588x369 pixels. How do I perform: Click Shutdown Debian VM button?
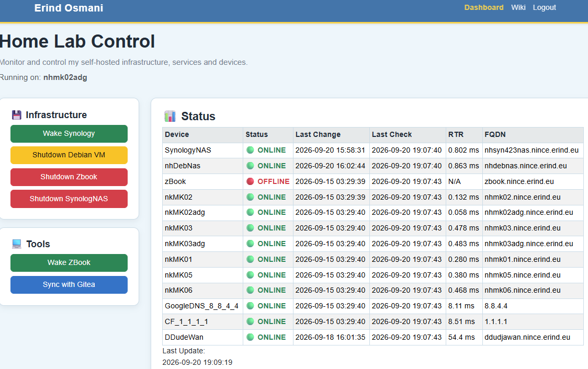(69, 155)
